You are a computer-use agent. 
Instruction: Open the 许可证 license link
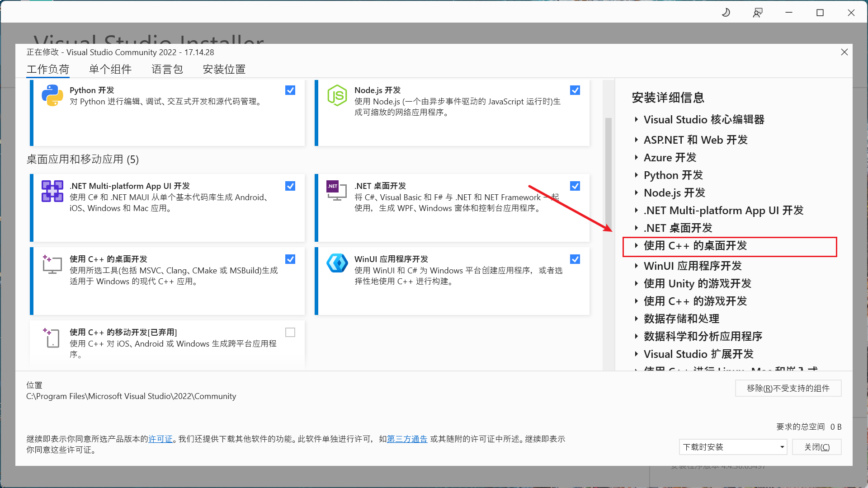point(160,439)
